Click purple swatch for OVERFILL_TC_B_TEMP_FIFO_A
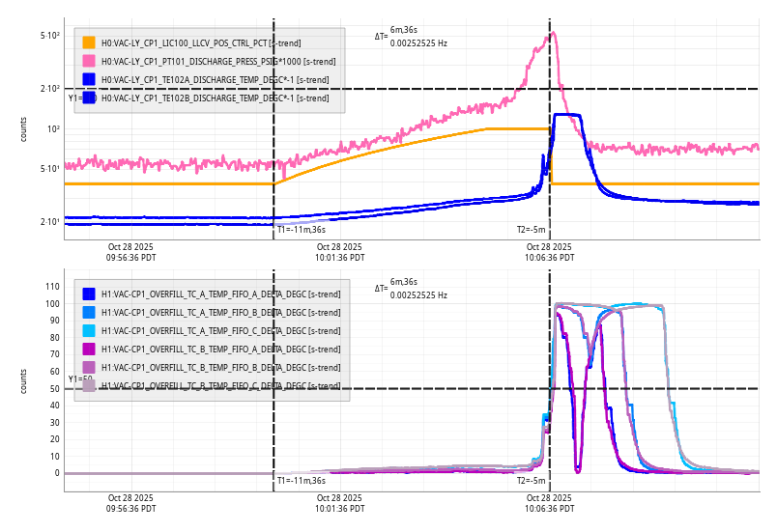Screen dimensions: 777x532 pos(89,349)
